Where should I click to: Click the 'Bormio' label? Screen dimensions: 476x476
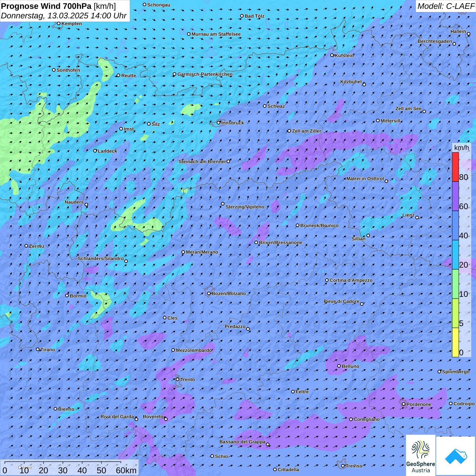click(78, 296)
